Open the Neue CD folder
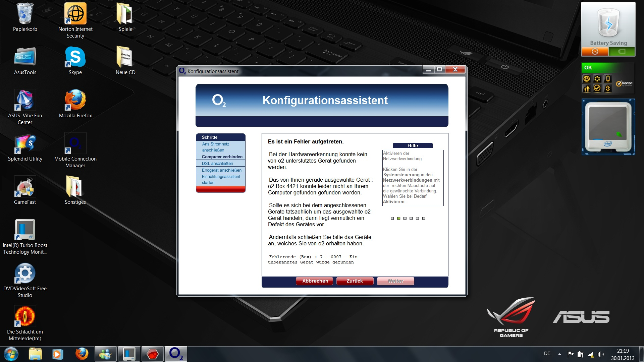The height and width of the screenshot is (362, 644). [x=125, y=61]
